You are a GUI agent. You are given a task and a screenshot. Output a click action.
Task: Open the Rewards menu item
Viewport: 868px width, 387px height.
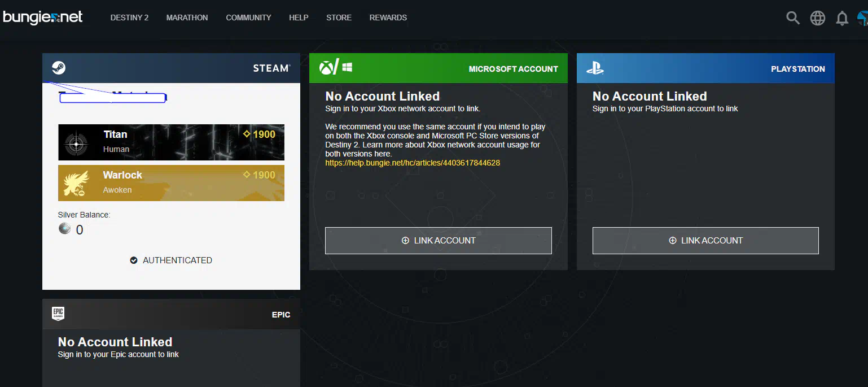pyautogui.click(x=388, y=18)
